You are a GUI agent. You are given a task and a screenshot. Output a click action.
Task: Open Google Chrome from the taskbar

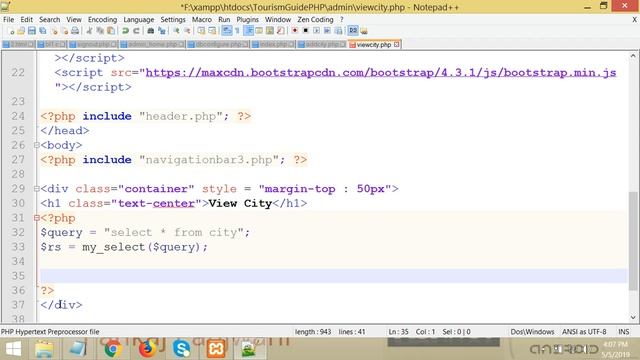coord(113,349)
